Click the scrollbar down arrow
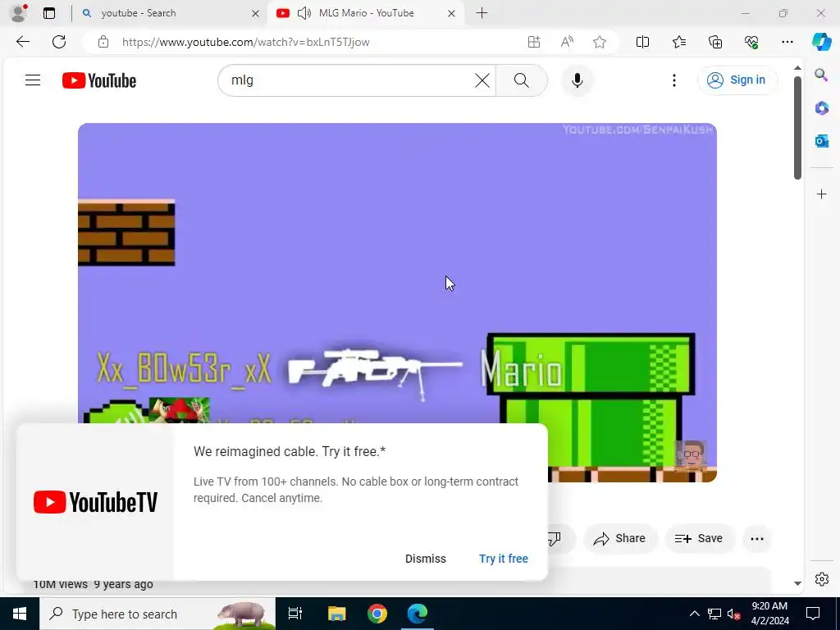Viewport: 840px width, 630px height. pyautogui.click(x=797, y=583)
